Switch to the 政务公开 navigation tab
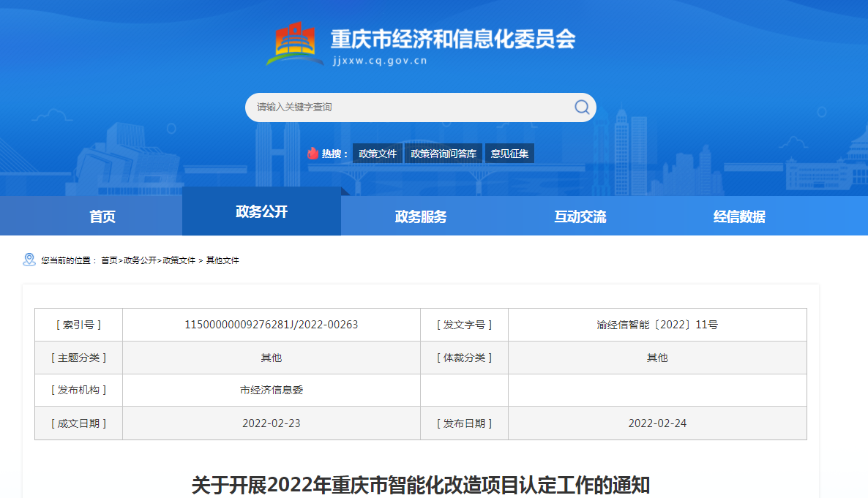Image resolution: width=868 pixels, height=498 pixels. [x=261, y=212]
